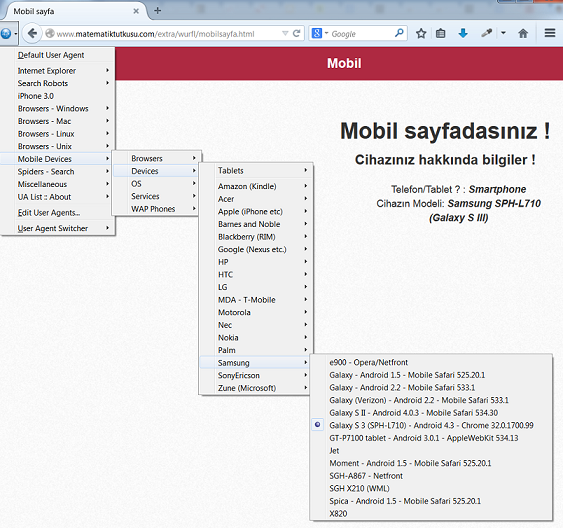
Task: Expand HTC devices
Action: pos(256,274)
